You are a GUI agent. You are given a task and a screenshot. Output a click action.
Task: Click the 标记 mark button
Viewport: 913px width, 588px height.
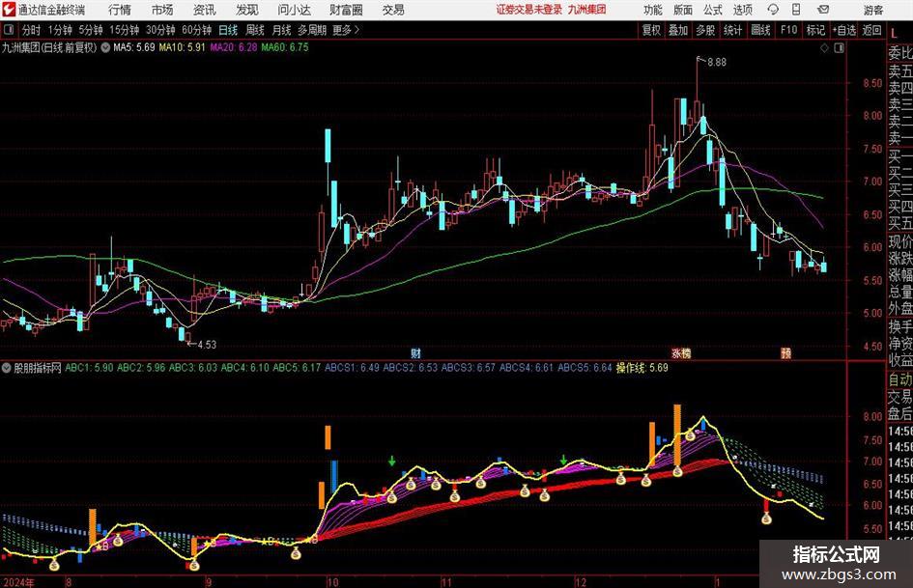coord(815,30)
